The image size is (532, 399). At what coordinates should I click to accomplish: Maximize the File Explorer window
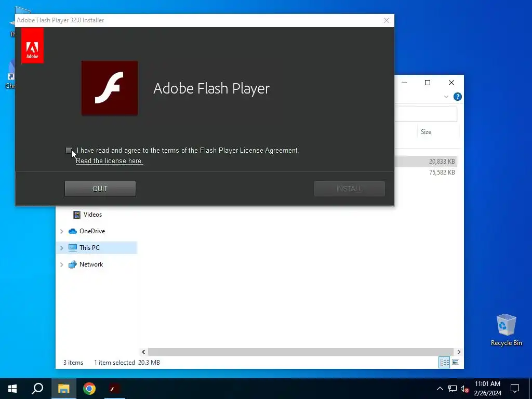(x=428, y=83)
